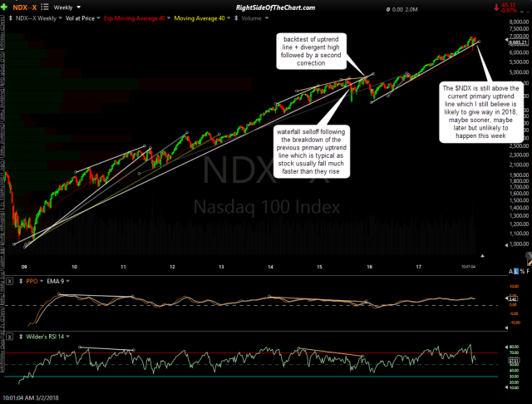The image size is (532, 404).
Task: Click the move arrows beside NDX--X Weekly
Action: pos(11,18)
